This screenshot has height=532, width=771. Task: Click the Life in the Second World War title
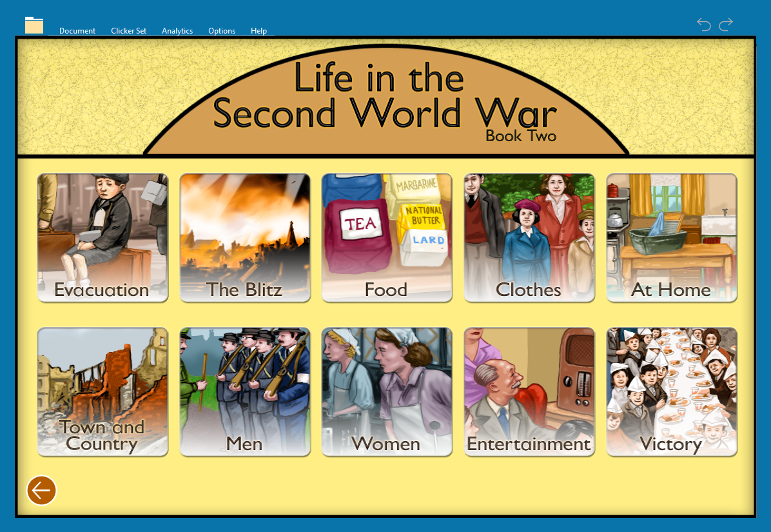[385, 97]
